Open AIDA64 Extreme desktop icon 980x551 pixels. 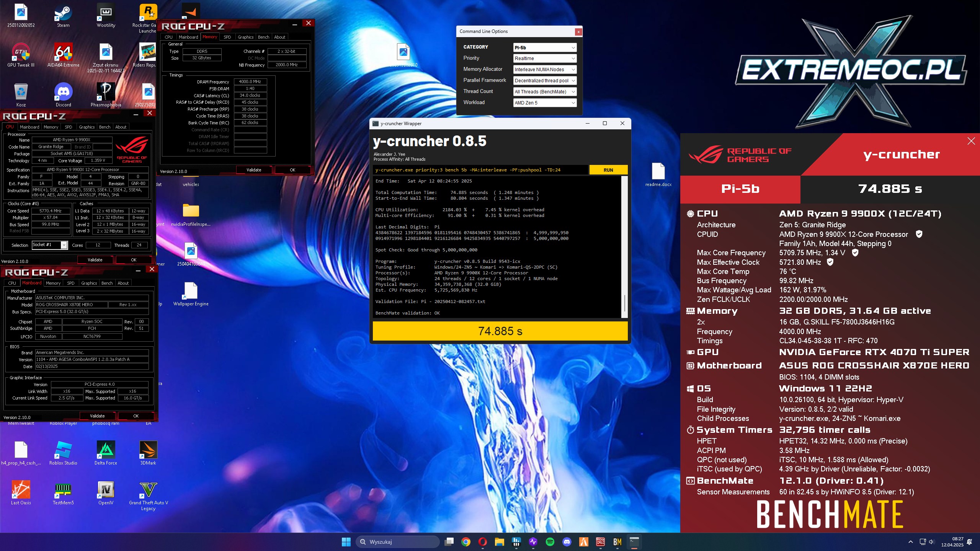[x=63, y=55]
